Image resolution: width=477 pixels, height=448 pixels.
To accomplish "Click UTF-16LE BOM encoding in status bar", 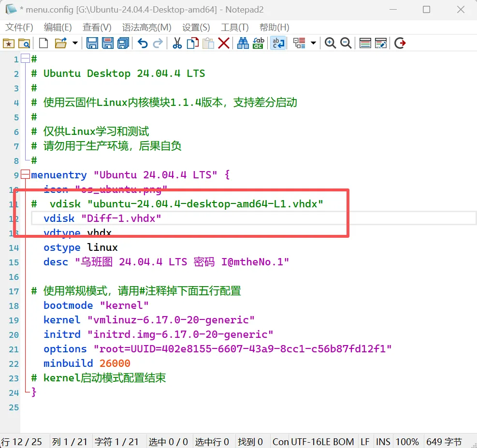I will (x=322, y=442).
